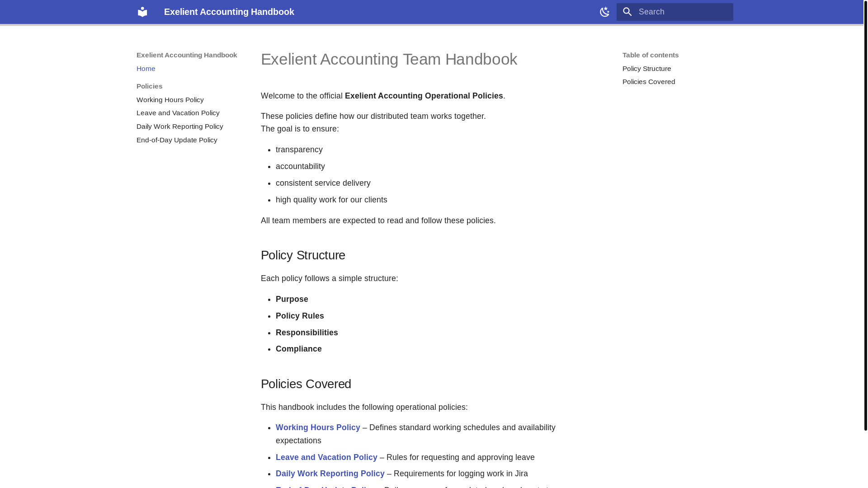Image resolution: width=868 pixels, height=488 pixels.
Task: Click the 'Exelient Accounting Handbook' header title
Action: click(x=229, y=12)
